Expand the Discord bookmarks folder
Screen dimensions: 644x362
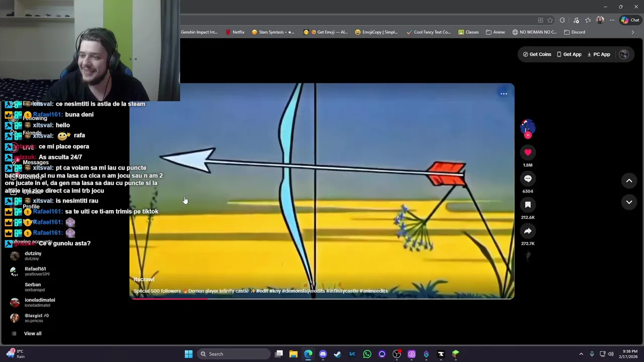575,32
